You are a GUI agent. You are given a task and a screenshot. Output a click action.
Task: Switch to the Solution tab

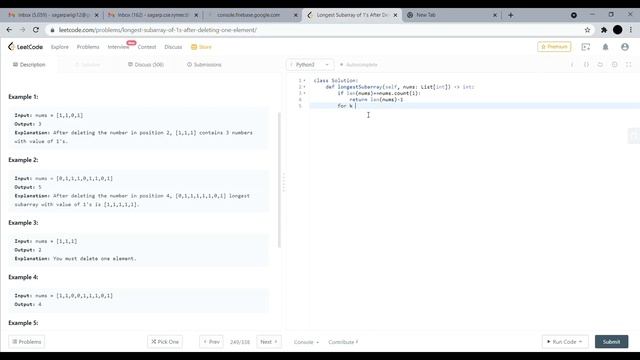[88, 64]
